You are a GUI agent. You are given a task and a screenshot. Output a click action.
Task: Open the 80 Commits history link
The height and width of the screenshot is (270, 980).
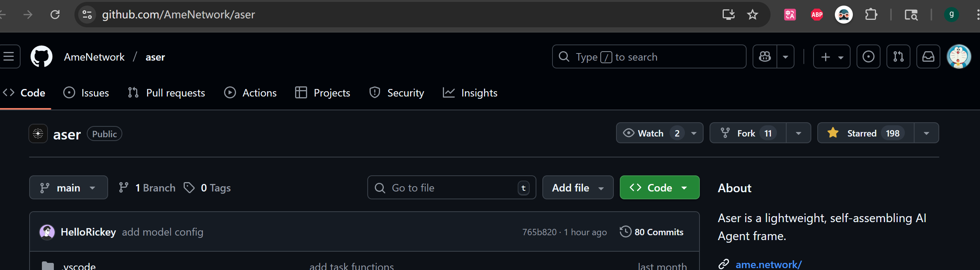point(651,232)
